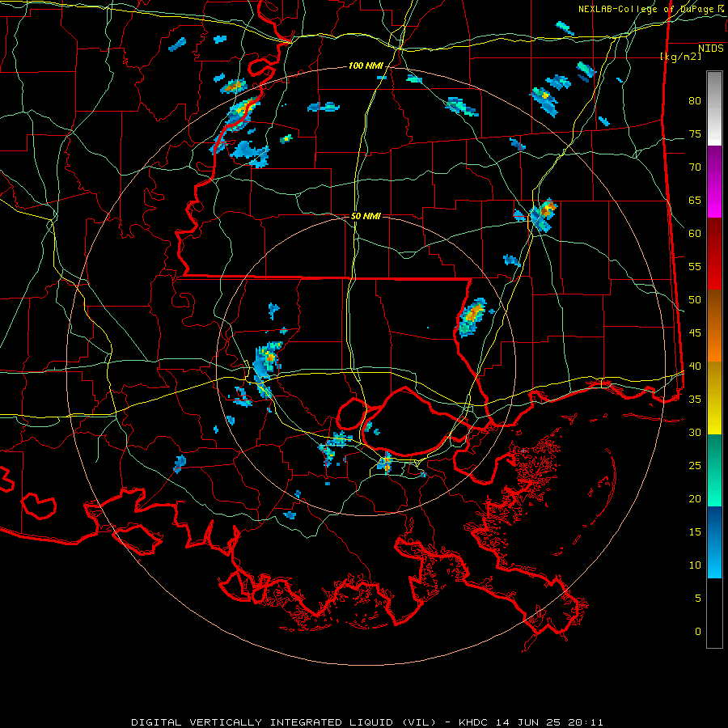This screenshot has height=728, width=728.
Task: Click the scale value 5
Action: click(x=698, y=599)
